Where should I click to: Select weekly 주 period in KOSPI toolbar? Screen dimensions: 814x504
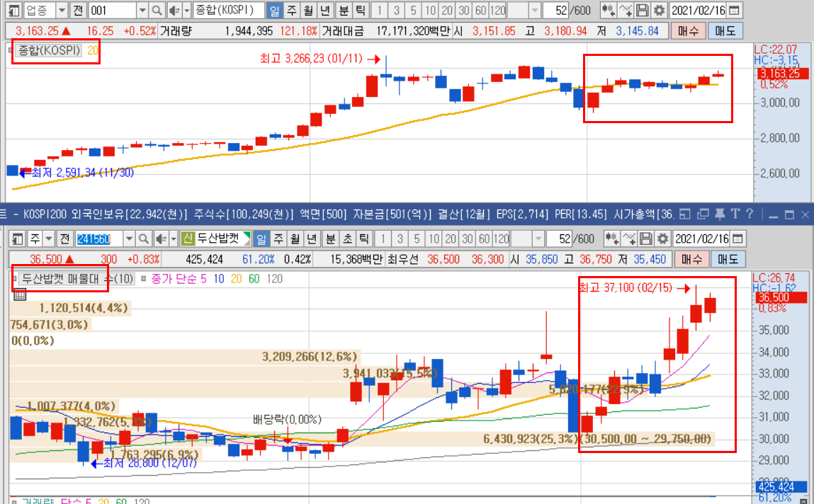click(292, 11)
